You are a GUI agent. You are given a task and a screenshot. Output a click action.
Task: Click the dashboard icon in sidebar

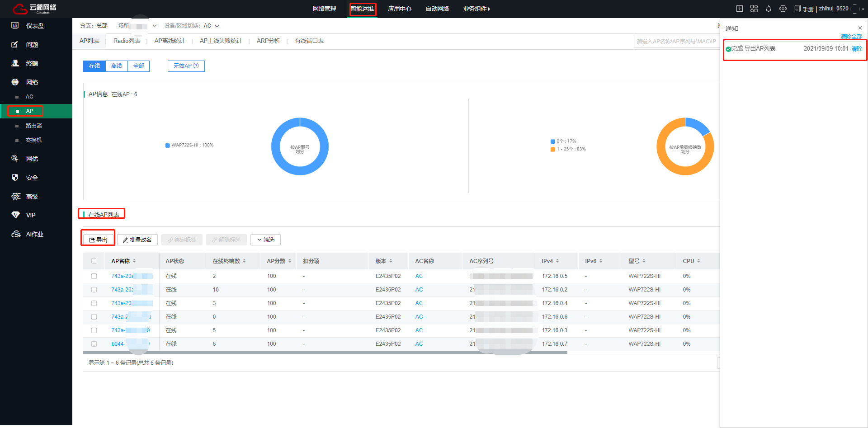(x=15, y=26)
